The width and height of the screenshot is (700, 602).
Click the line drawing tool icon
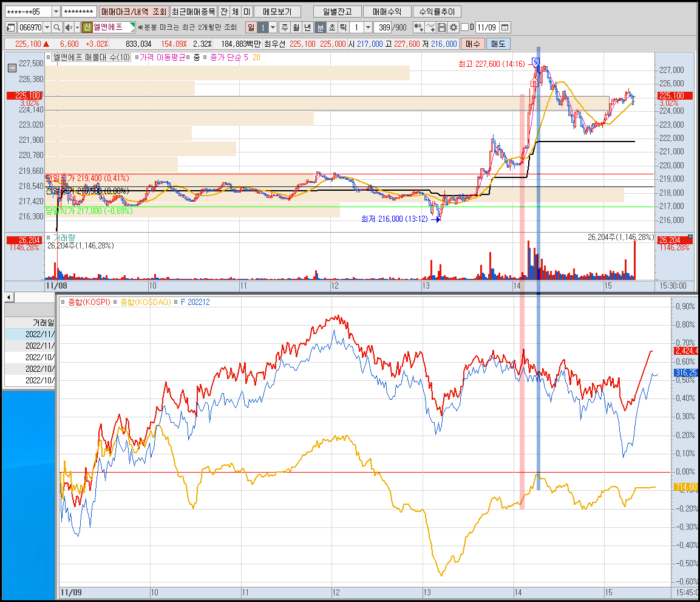click(430, 28)
